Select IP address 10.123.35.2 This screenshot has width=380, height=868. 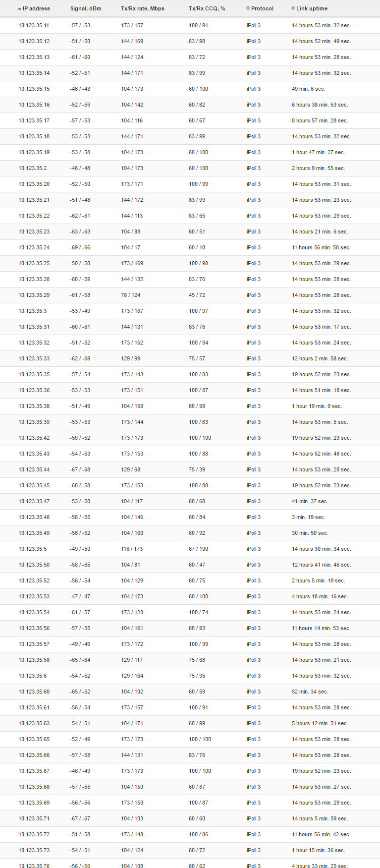(33, 168)
